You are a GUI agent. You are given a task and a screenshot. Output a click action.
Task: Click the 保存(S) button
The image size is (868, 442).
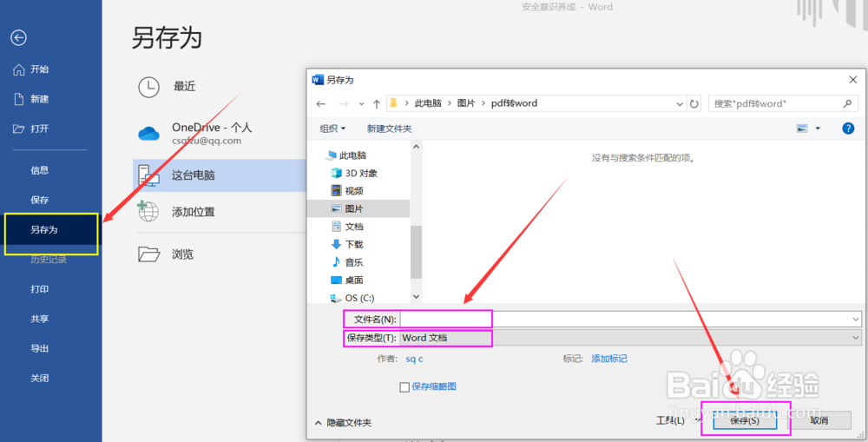[745, 420]
